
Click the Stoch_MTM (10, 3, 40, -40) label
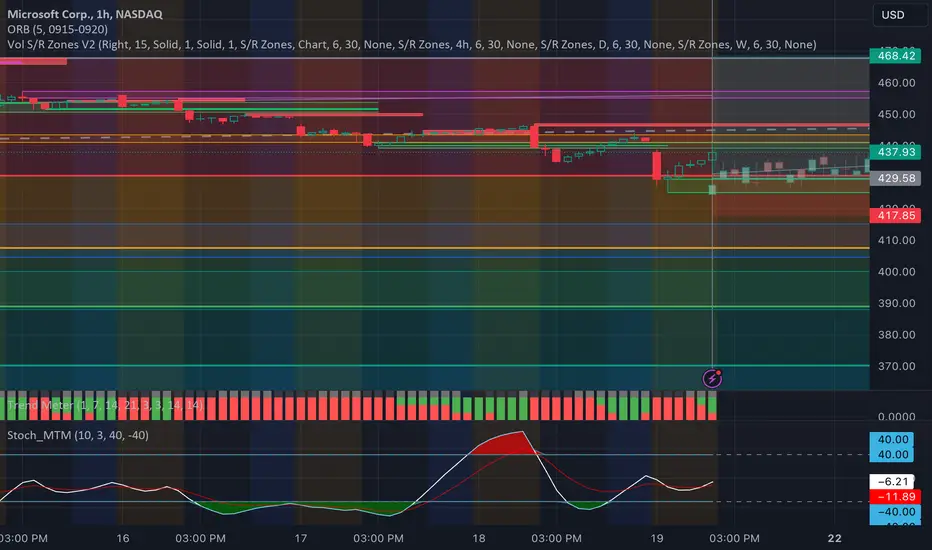pyautogui.click(x=78, y=435)
